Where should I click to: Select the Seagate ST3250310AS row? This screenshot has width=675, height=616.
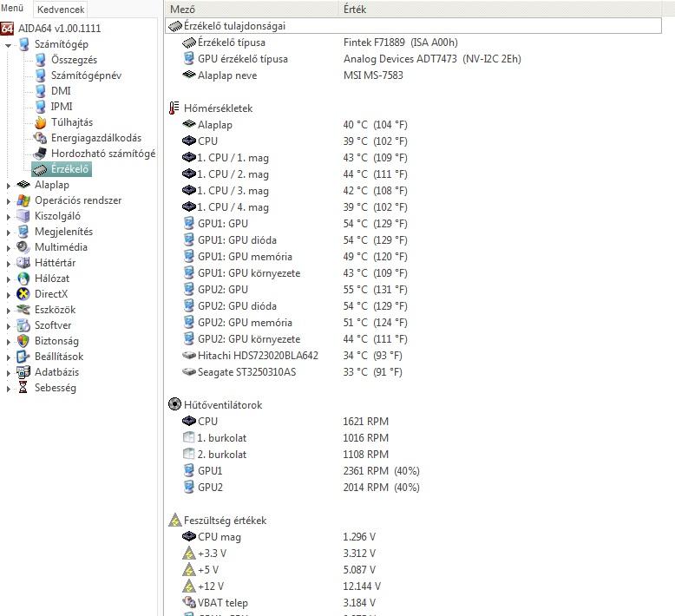click(413, 372)
